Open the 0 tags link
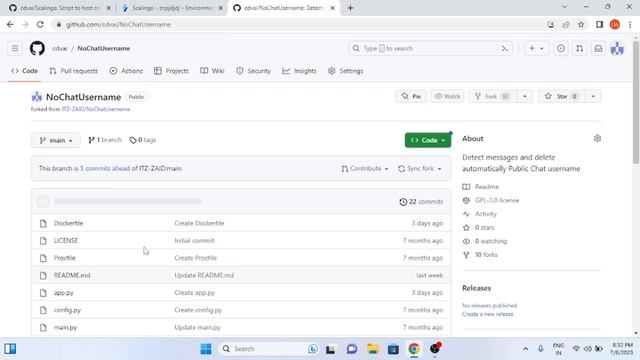The height and width of the screenshot is (360, 640). (142, 140)
